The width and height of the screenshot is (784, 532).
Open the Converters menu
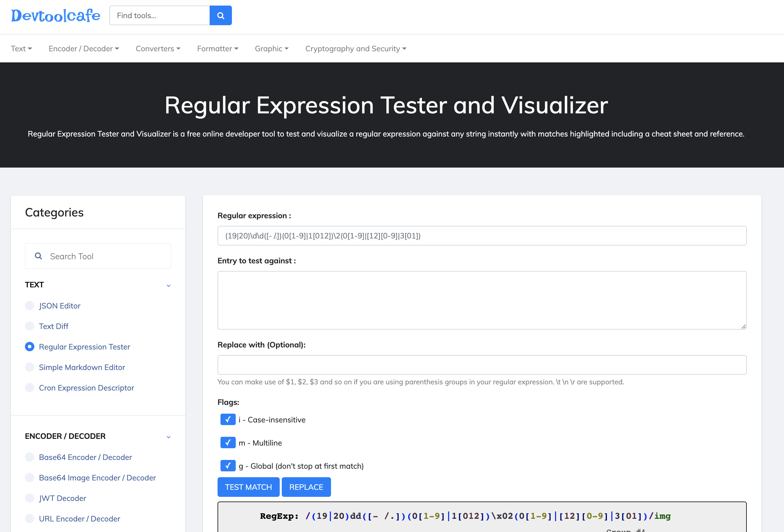pos(158,49)
